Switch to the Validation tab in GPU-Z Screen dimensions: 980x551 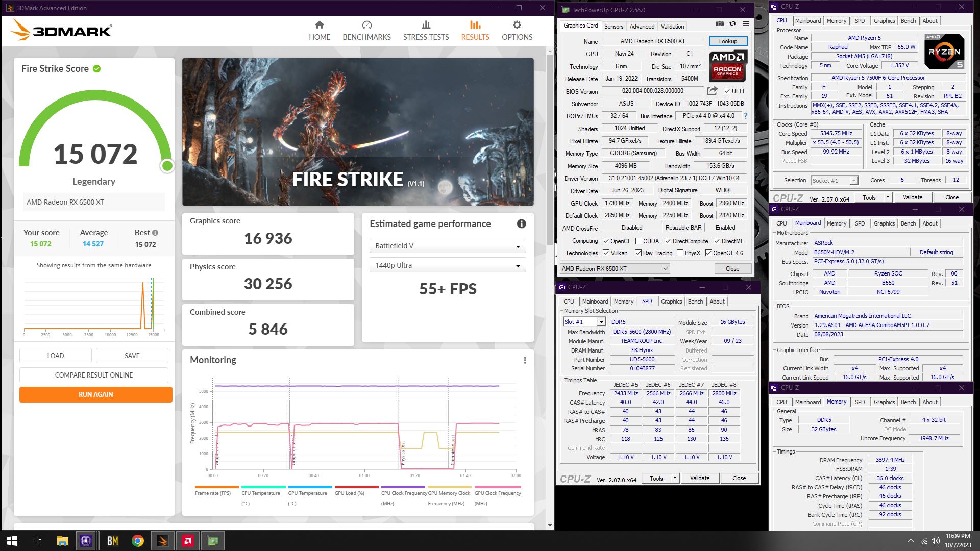[x=672, y=27]
